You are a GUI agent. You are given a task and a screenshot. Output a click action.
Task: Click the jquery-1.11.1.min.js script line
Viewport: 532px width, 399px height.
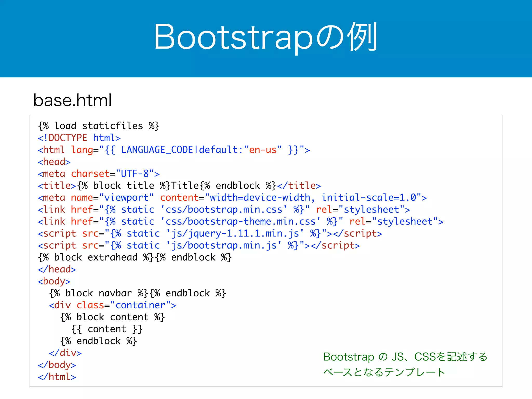coord(210,234)
